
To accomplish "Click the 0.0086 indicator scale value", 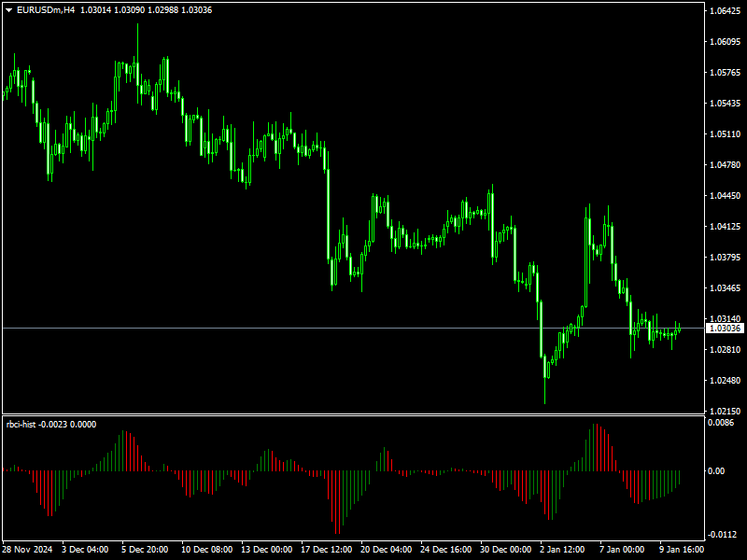I will click(720, 423).
